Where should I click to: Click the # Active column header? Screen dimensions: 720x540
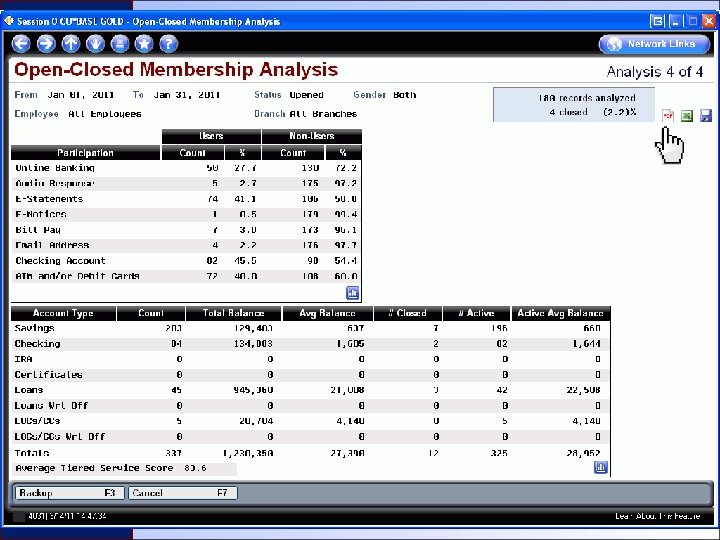pyautogui.click(x=476, y=313)
